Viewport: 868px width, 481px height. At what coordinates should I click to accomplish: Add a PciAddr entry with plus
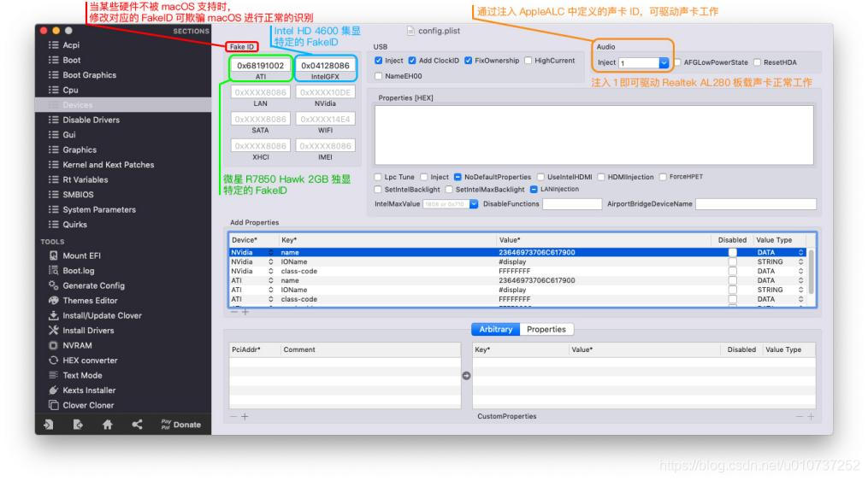[245, 416]
